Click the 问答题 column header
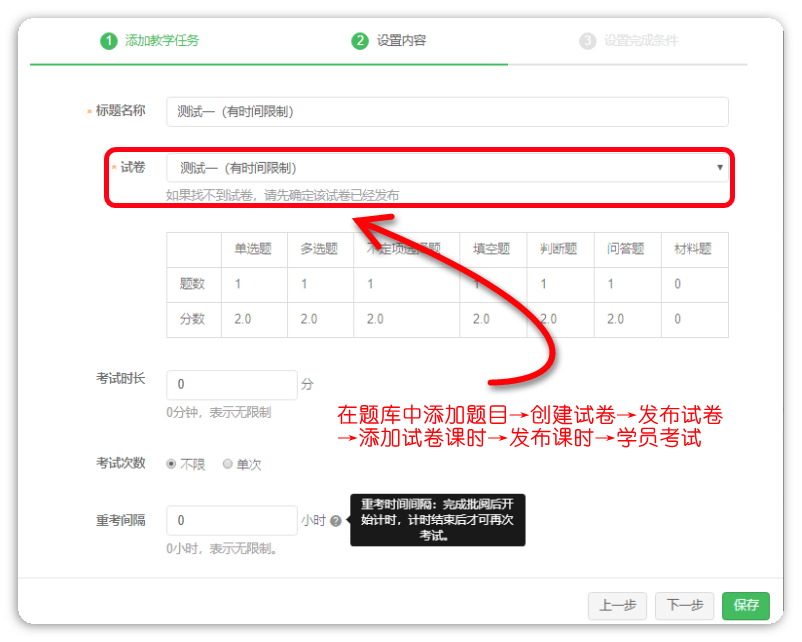 (x=626, y=249)
